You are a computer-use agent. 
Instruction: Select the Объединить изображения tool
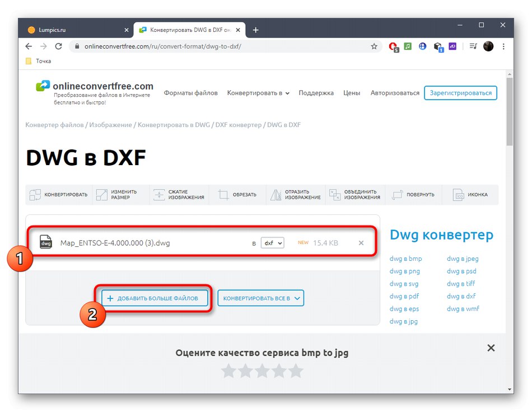click(x=355, y=195)
